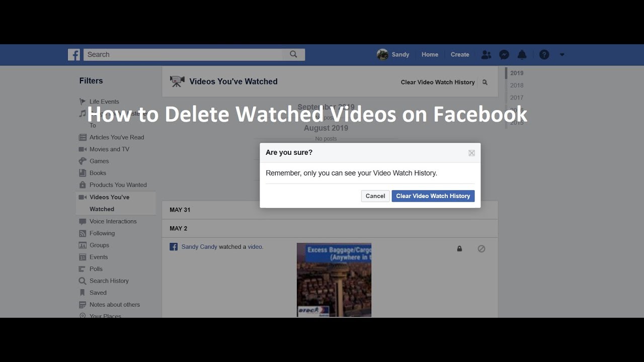Select Following filter

[102, 233]
